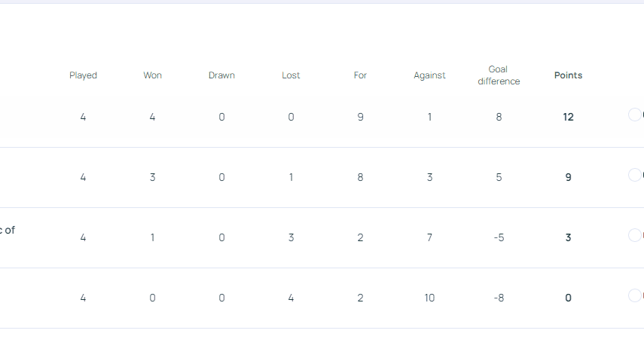Click the form circle in the 9-point row
Screen dimensions: 644x361
pos(635,175)
